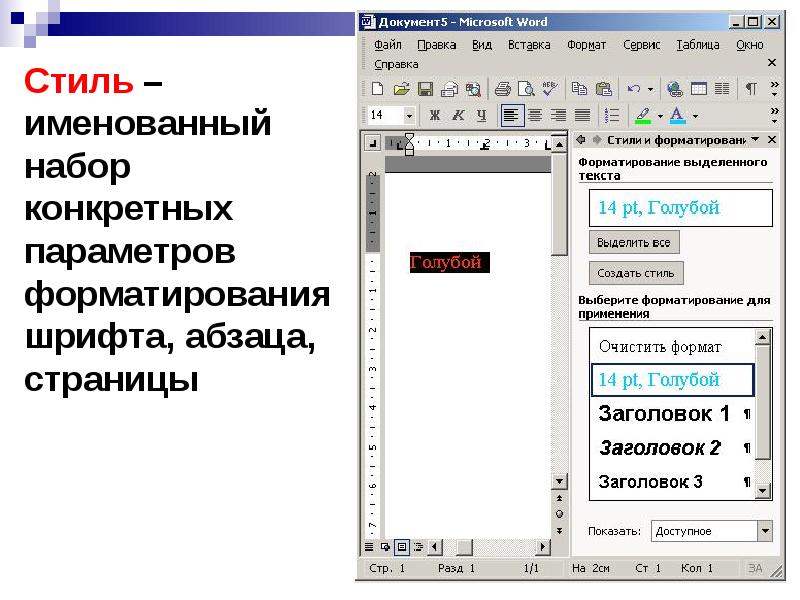Image resolution: width=800 pixels, height=600 pixels.
Task: Open the Undo history dropdown arrow
Action: [x=650, y=89]
